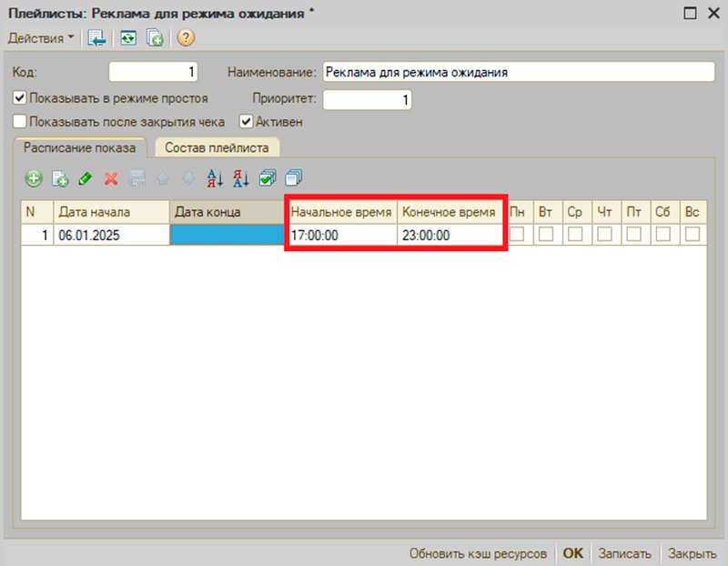Viewport: 728px width, 566px height.
Task: Click the copy playlist icon in top toolbar
Action: (x=155, y=38)
